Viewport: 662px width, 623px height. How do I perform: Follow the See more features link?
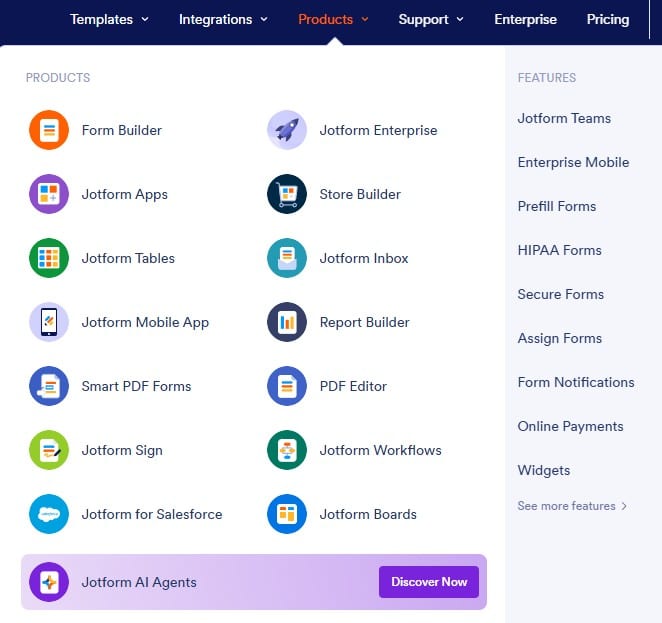[572, 506]
